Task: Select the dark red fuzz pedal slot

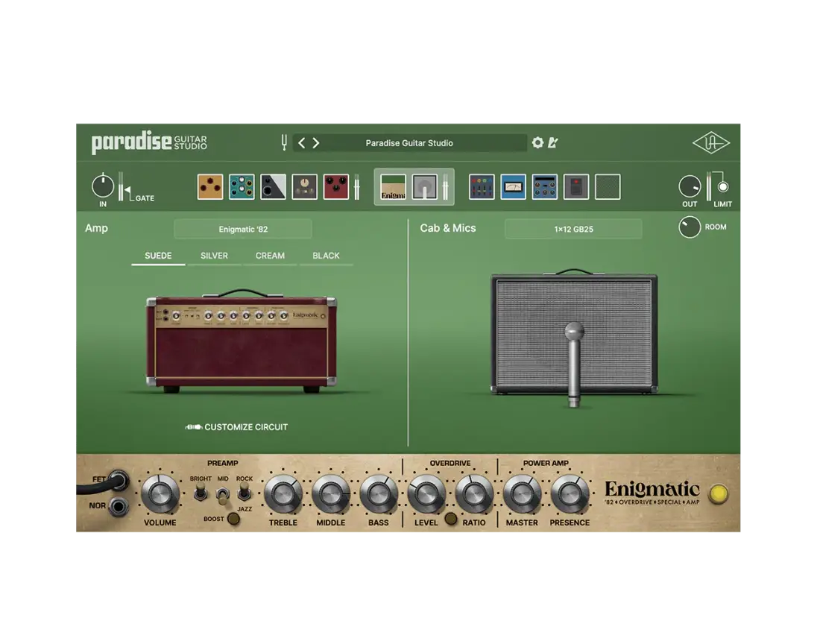Action: coord(336,186)
